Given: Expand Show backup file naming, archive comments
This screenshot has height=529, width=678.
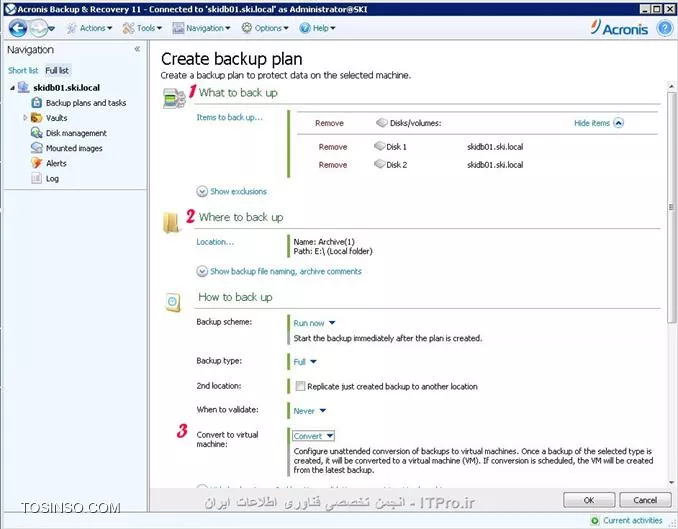Looking at the screenshot, I should click(x=279, y=271).
